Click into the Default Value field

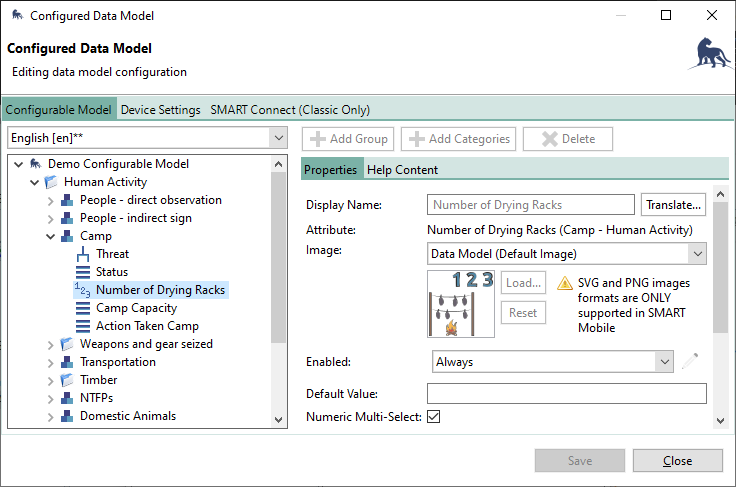click(566, 393)
